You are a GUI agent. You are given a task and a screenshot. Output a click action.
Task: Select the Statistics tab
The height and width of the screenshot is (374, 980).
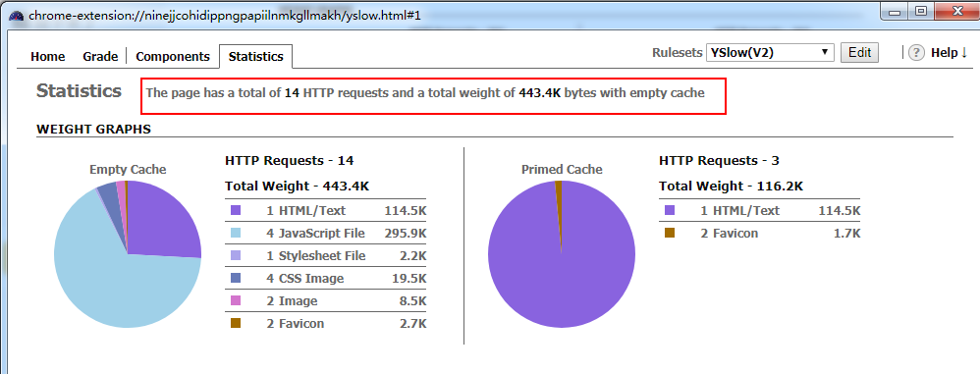click(x=255, y=56)
